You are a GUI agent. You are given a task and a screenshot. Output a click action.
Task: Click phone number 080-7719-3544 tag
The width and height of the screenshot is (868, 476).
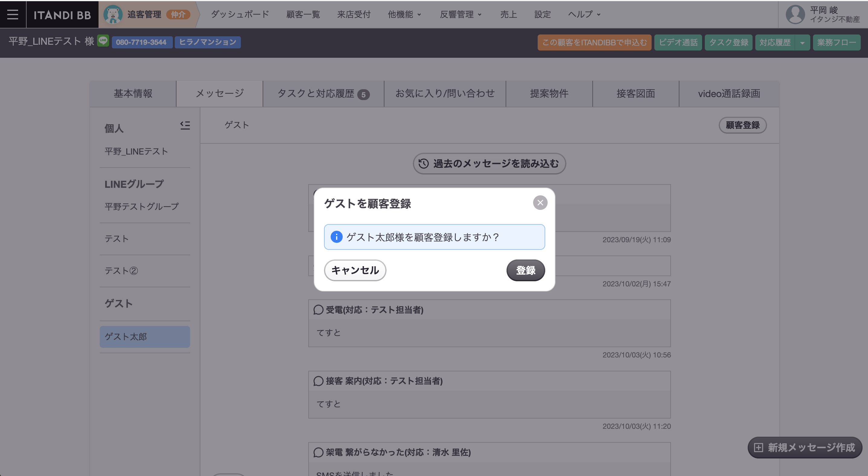coord(142,42)
